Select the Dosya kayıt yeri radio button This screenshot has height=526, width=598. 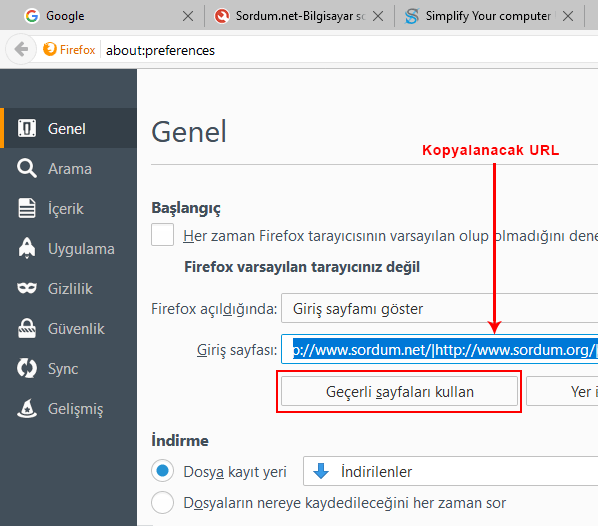[x=162, y=471]
